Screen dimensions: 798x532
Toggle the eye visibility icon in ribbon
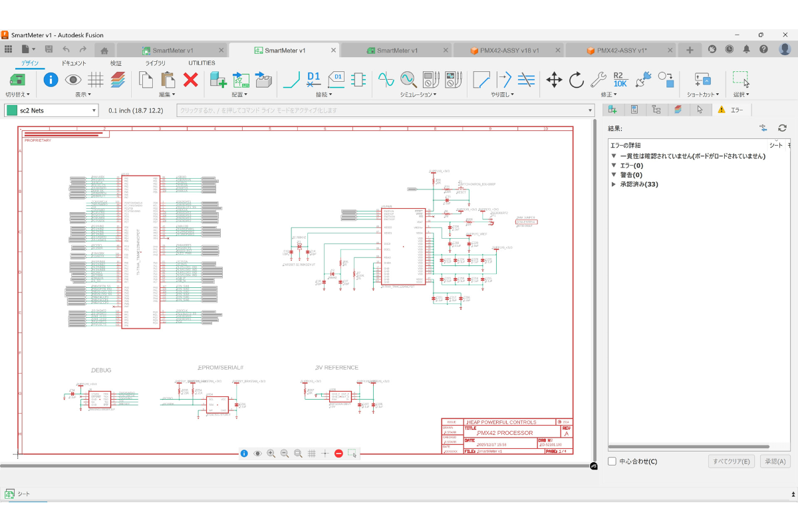pyautogui.click(x=73, y=80)
